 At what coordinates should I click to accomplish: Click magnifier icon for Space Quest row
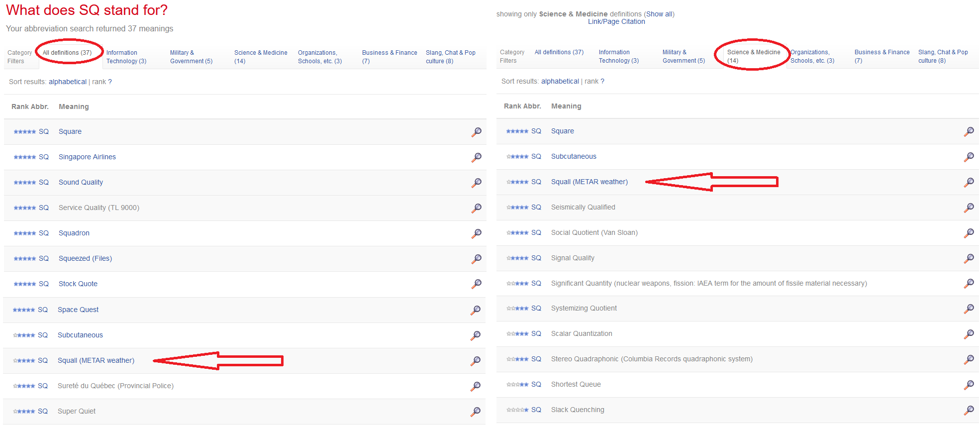(x=475, y=310)
